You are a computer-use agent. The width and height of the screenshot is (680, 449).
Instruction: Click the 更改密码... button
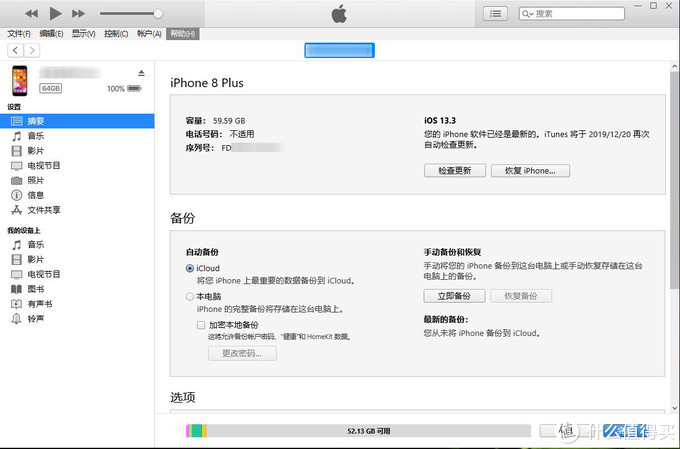click(242, 354)
